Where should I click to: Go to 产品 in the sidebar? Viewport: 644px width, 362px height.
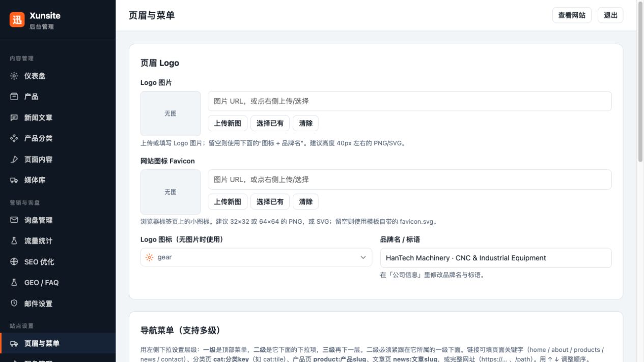click(x=58, y=97)
